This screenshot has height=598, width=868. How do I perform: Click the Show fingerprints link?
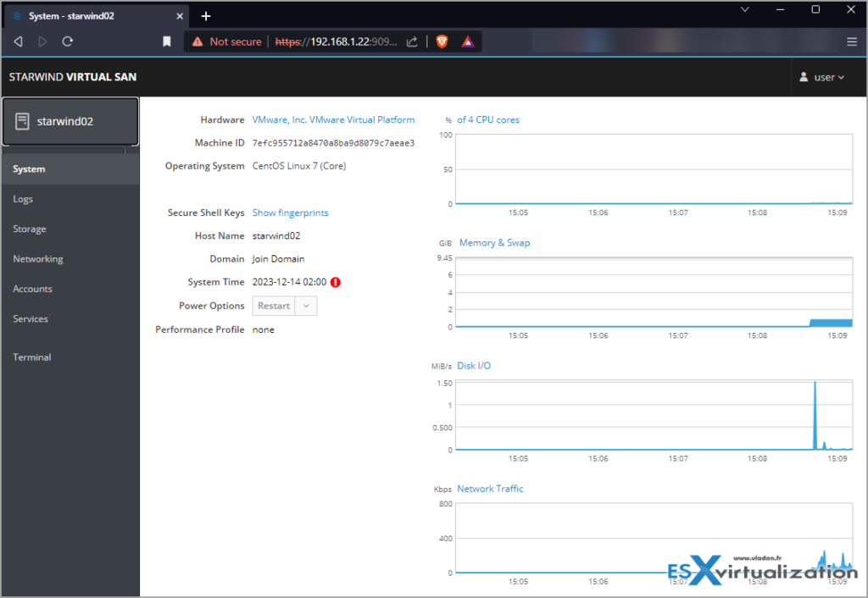point(290,212)
